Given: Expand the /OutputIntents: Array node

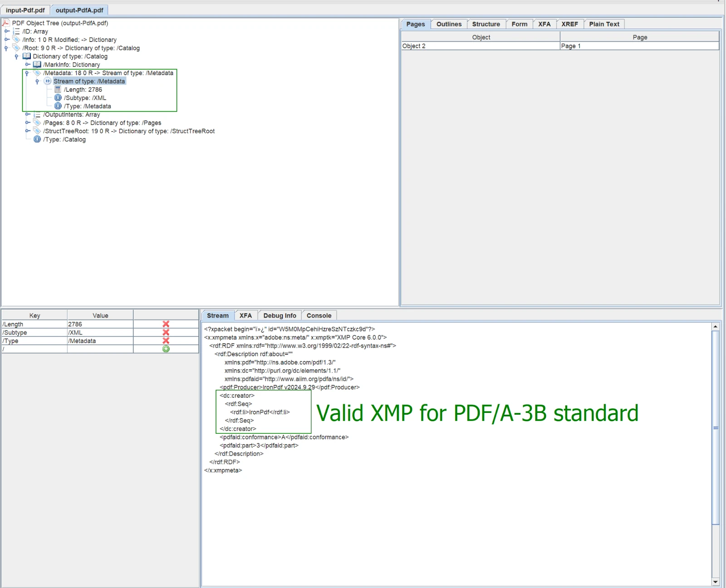Looking at the screenshot, I should pyautogui.click(x=28, y=114).
